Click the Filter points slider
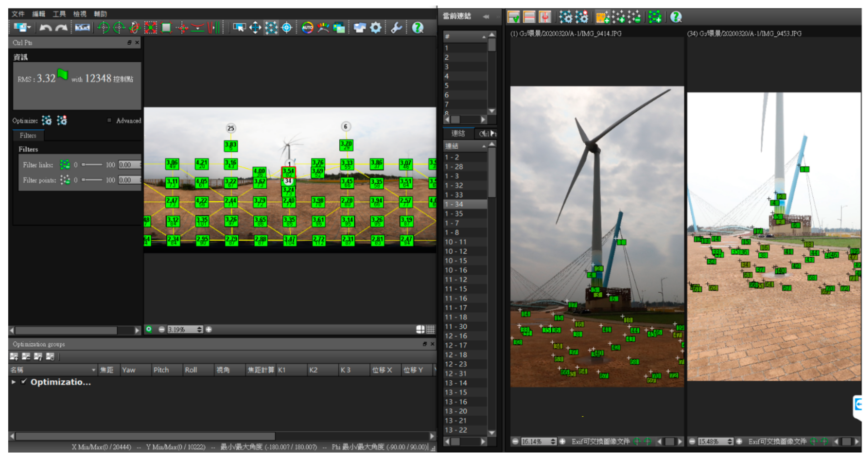The width and height of the screenshot is (868, 463). click(x=92, y=180)
